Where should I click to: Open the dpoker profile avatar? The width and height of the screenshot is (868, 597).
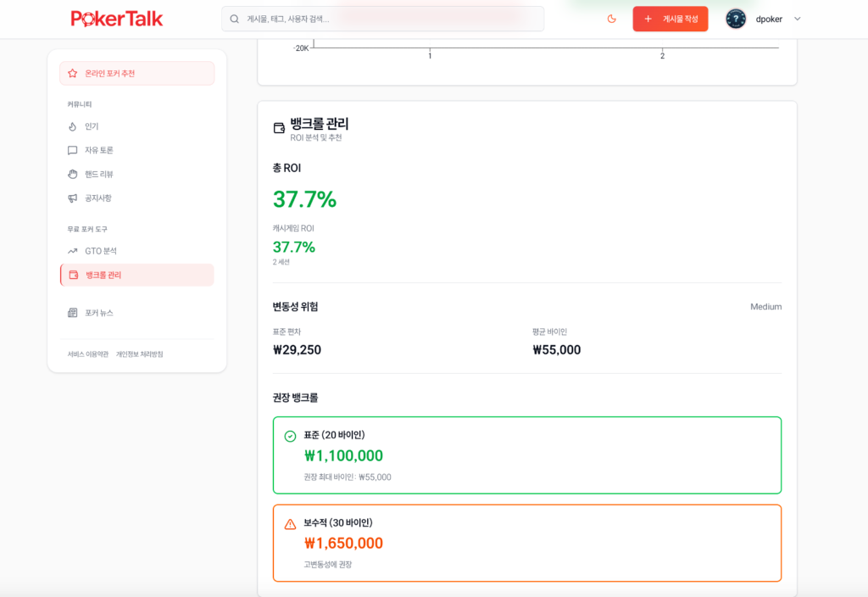click(736, 19)
